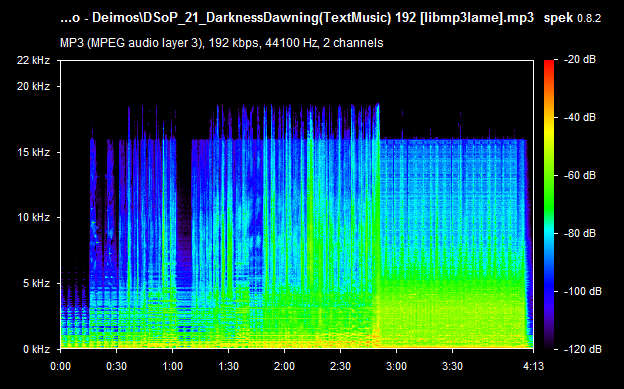This screenshot has height=389, width=624.
Task: Click the 2:30 time axis label
Action: pos(340,366)
